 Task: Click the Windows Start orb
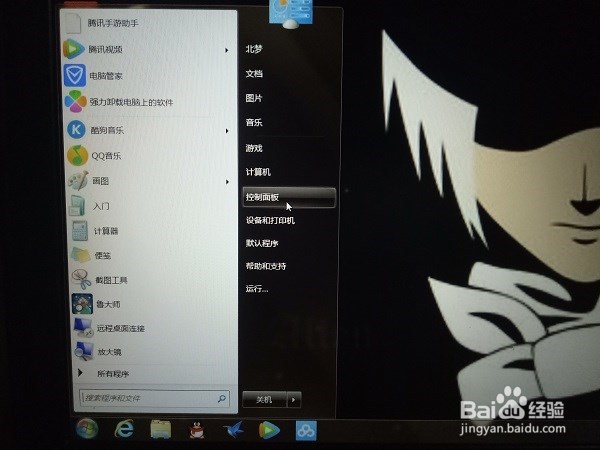(87, 429)
